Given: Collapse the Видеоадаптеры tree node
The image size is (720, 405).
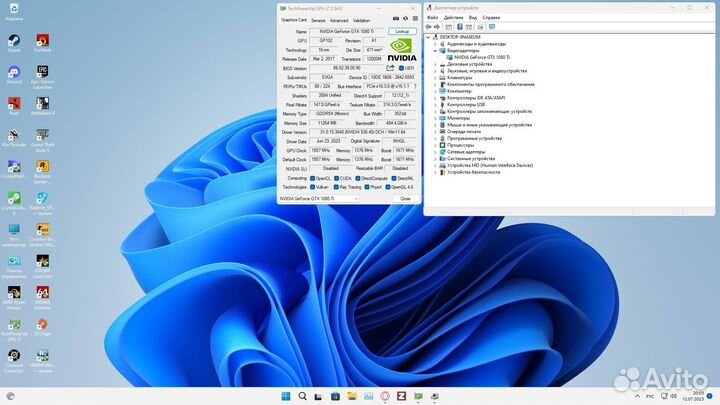Looking at the screenshot, I should (x=436, y=51).
